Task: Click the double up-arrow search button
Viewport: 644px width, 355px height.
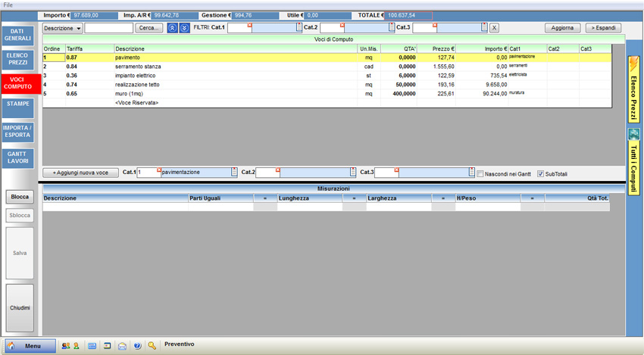Action: 173,28
